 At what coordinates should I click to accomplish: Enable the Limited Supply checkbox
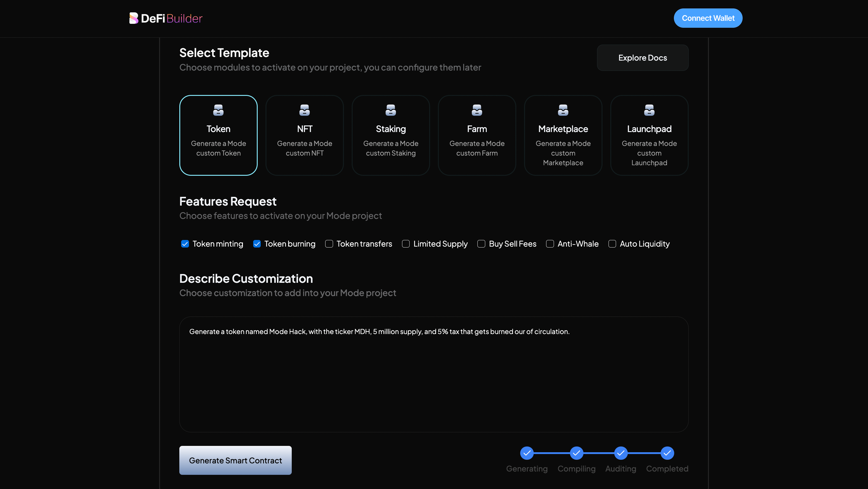406,244
